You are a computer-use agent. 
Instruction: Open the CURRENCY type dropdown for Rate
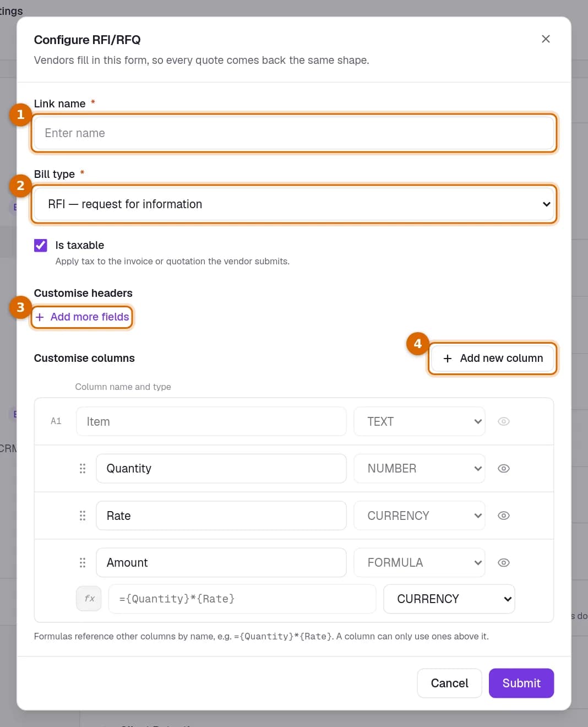pyautogui.click(x=420, y=516)
